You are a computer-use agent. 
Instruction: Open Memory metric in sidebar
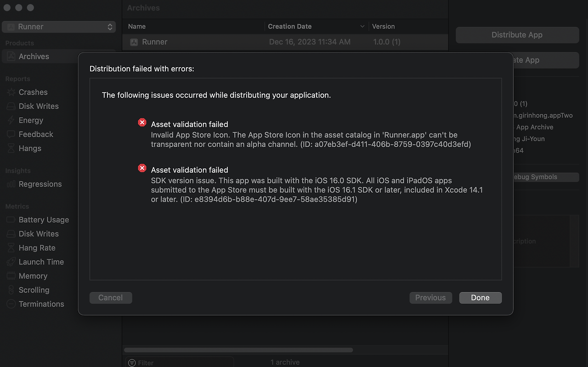point(33,276)
